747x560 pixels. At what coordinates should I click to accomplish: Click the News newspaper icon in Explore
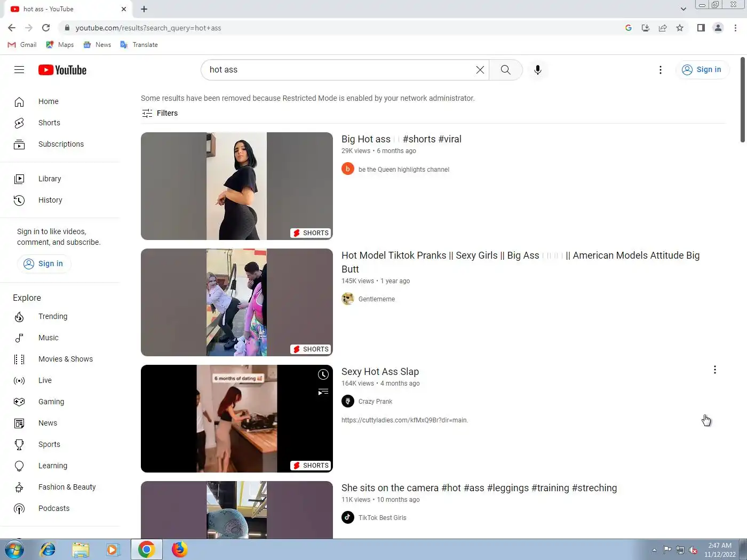19,423
